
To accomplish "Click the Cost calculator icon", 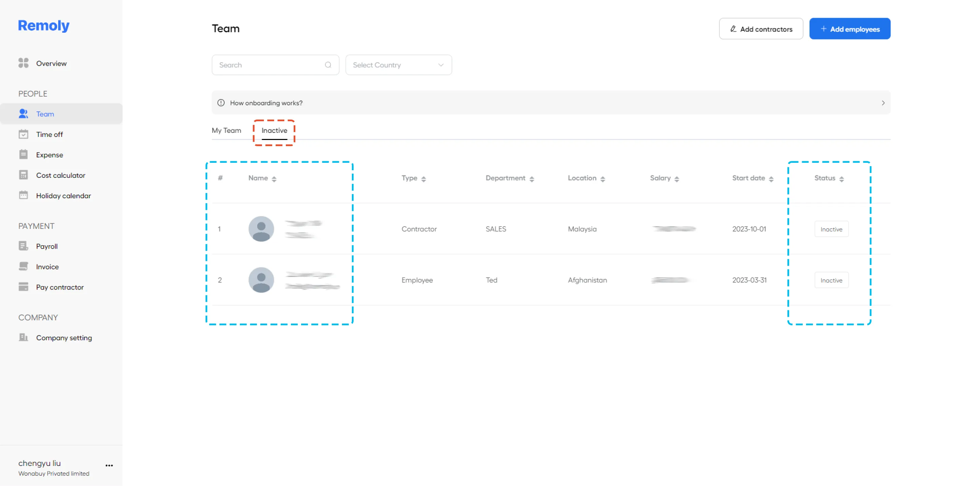I will pyautogui.click(x=23, y=175).
